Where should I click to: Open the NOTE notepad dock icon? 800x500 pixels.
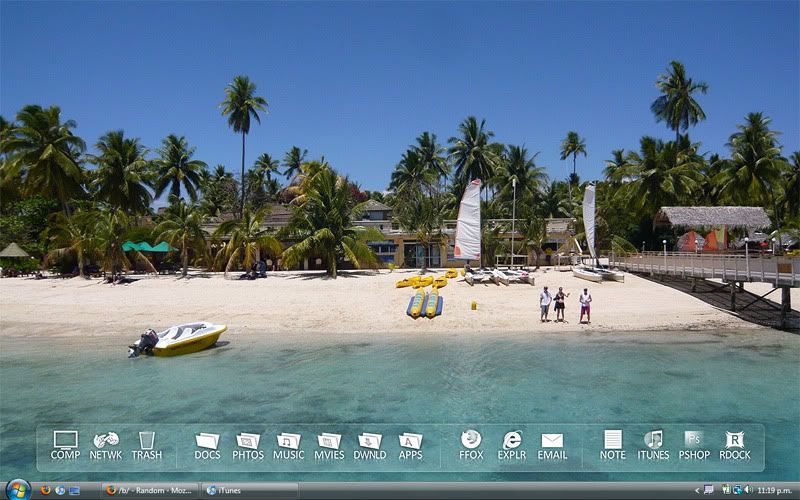coord(613,441)
